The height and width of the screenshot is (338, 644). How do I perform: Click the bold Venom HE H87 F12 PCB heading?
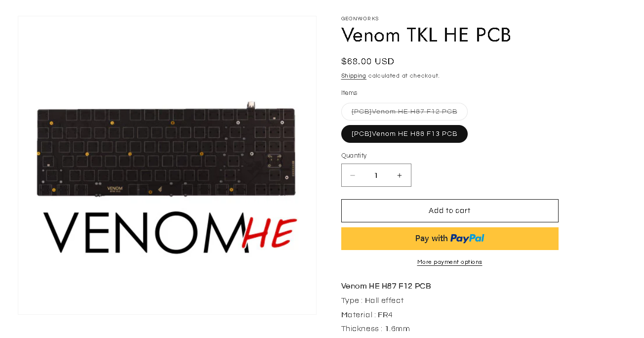(386, 286)
